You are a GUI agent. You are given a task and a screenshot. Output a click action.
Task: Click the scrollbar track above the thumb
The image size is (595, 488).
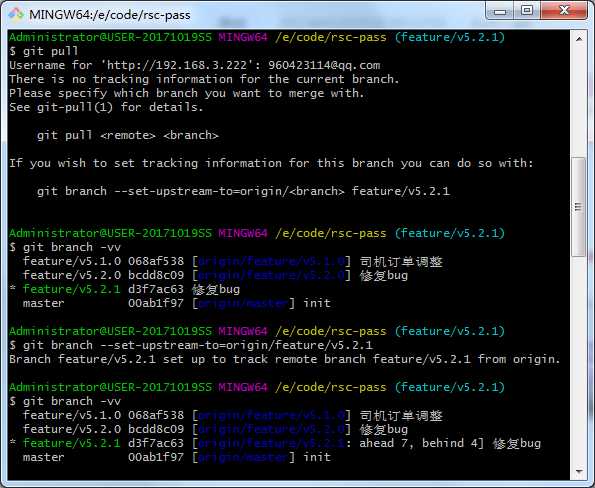click(579, 102)
